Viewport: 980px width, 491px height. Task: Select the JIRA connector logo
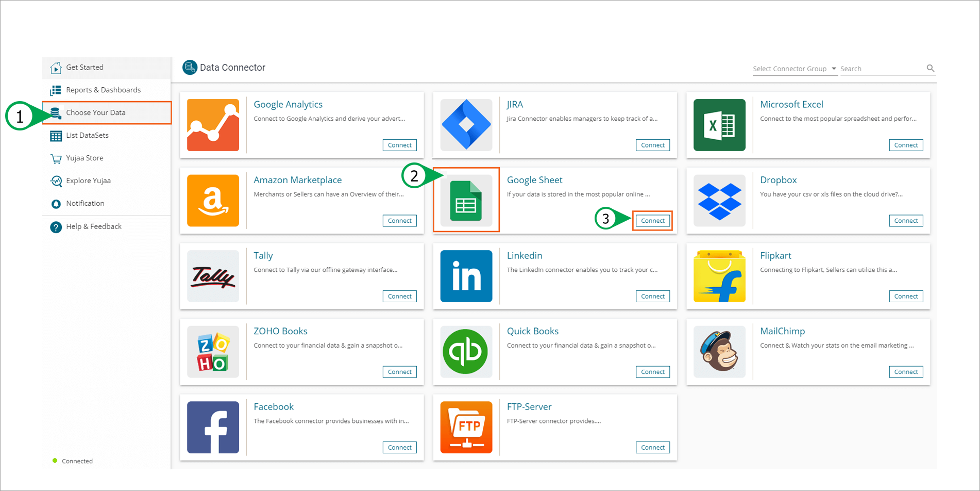[x=466, y=125]
